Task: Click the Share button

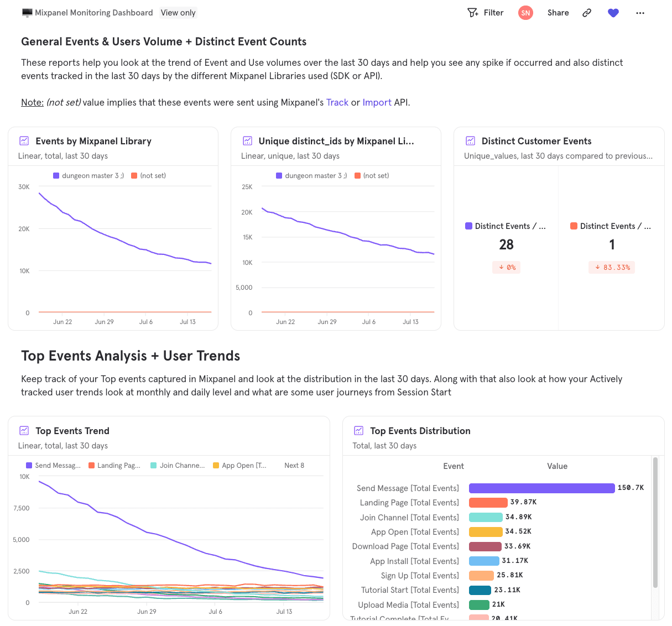Action: (558, 13)
